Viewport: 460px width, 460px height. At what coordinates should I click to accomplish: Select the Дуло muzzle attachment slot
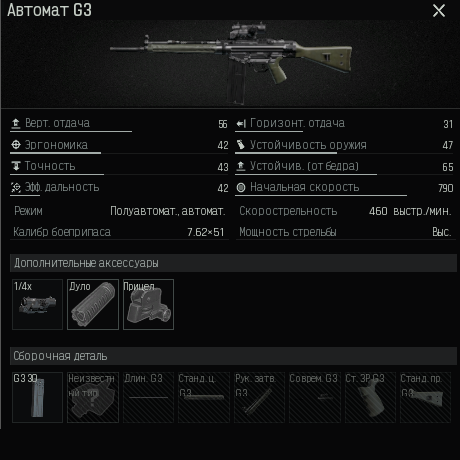93,304
